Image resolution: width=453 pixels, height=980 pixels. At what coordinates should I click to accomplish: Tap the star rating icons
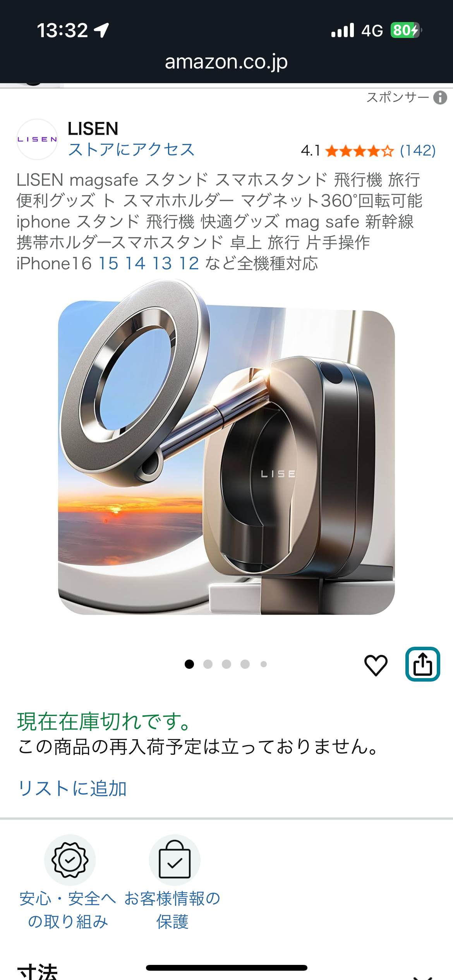(x=359, y=151)
